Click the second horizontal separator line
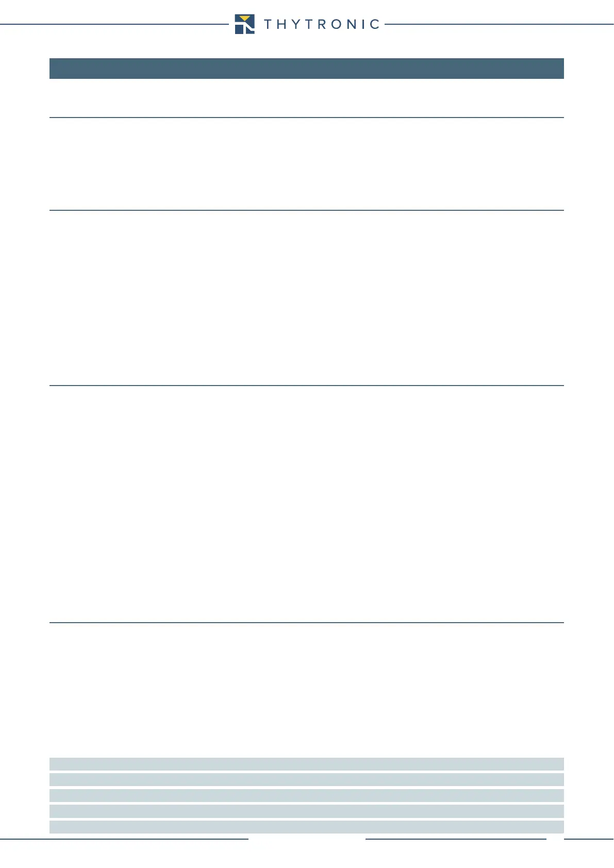The image size is (614, 868). coord(306,210)
